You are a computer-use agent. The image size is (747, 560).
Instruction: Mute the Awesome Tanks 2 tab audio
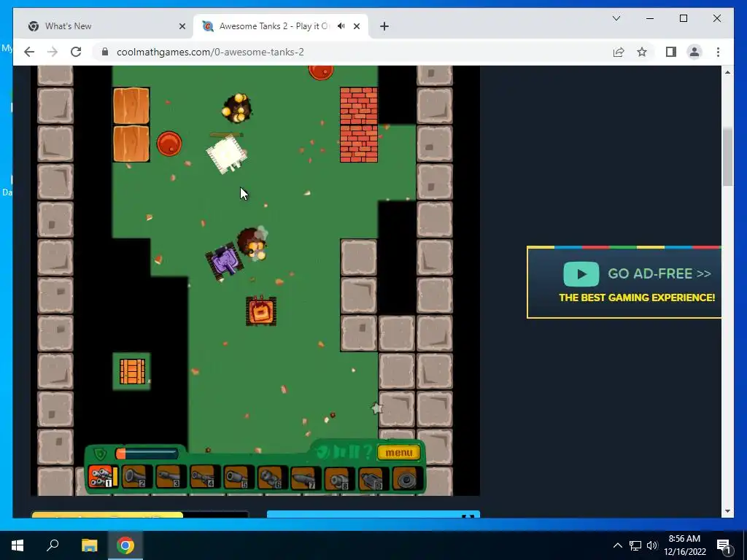pos(341,26)
